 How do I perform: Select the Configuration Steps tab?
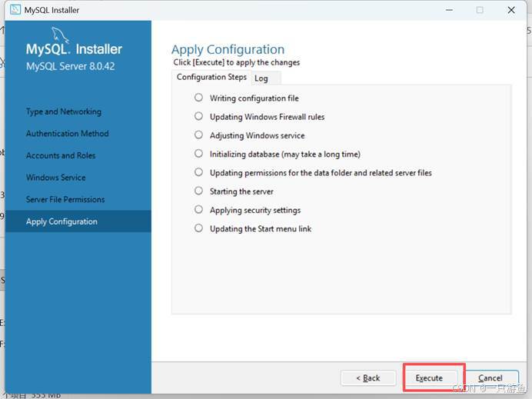click(211, 78)
